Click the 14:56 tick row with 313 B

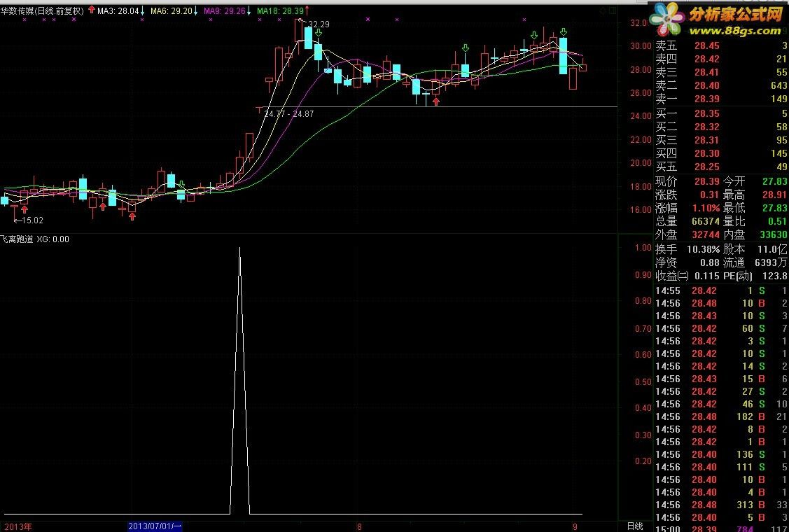pyautogui.click(x=721, y=505)
